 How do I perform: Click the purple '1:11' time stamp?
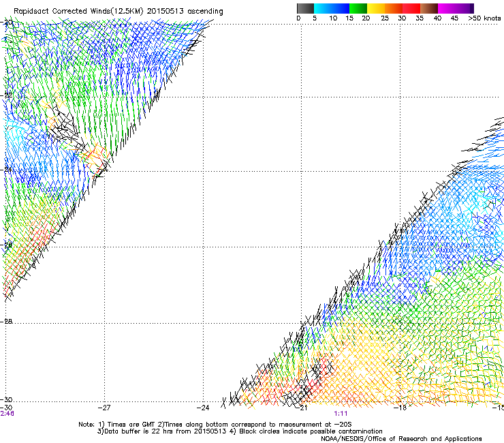(341, 414)
